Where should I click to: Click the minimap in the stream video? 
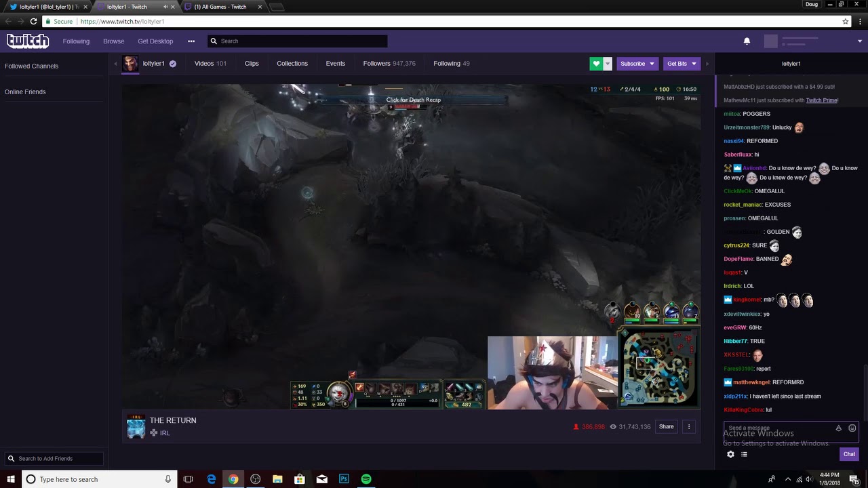click(x=659, y=369)
